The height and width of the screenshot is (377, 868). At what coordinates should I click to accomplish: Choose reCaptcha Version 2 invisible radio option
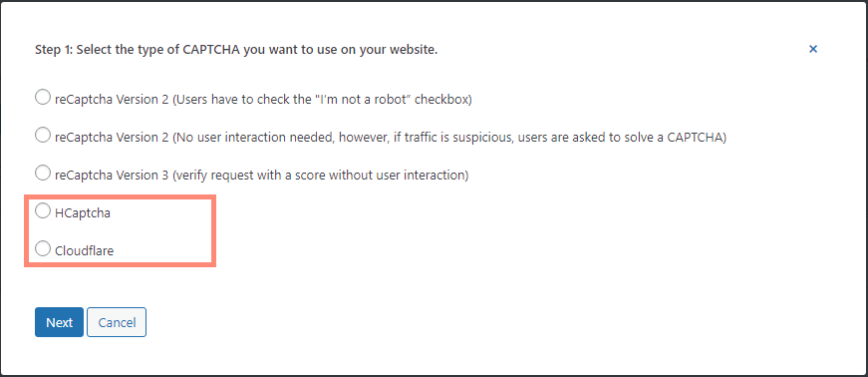[43, 136]
